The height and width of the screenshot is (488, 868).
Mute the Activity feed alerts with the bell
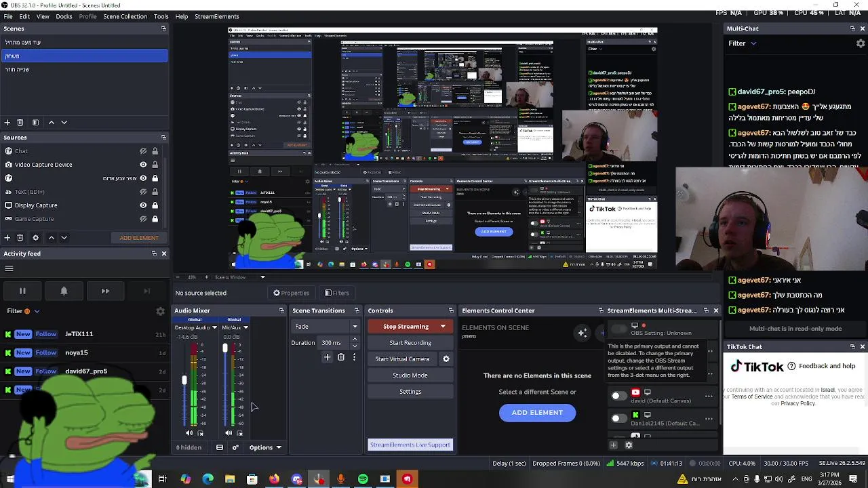pyautogui.click(x=64, y=291)
